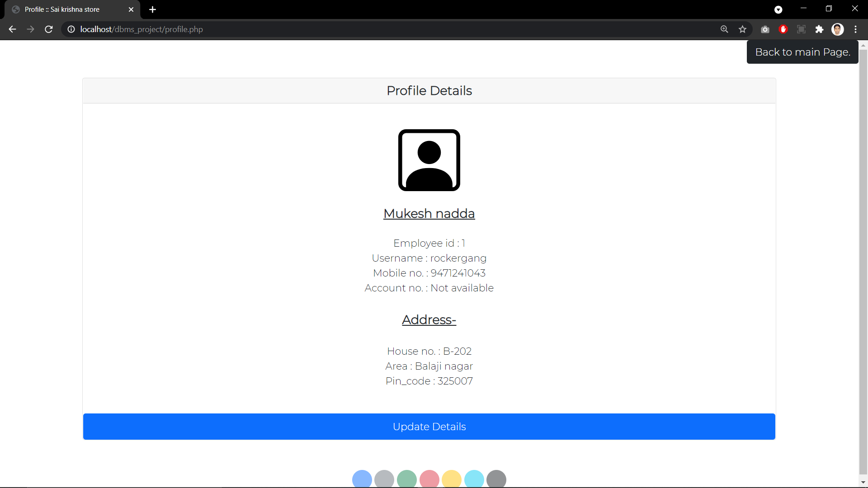Open the red adblock extension icon
868x488 pixels.
(783, 29)
